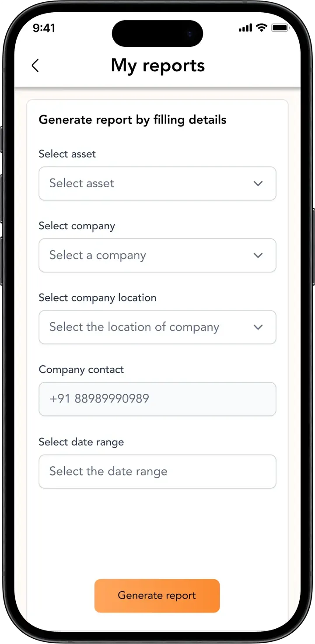Tap the battery indicator icon
The height and width of the screenshot is (644, 315).
[280, 28]
